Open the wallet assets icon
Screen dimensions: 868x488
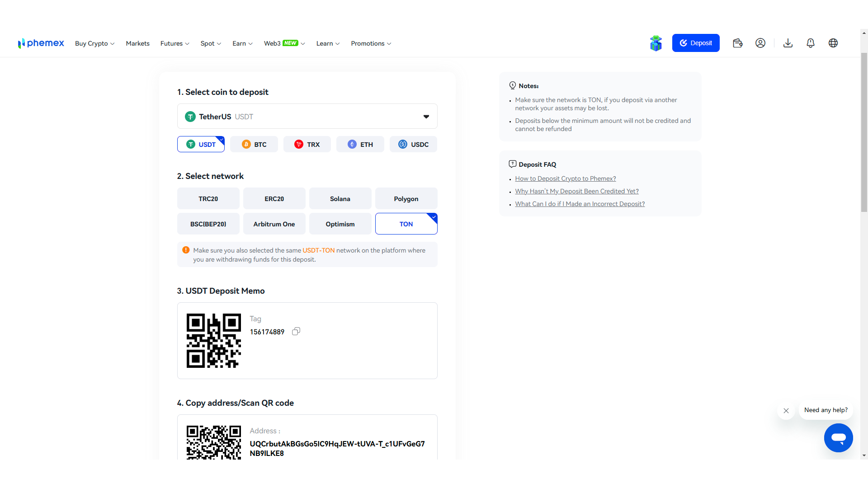(x=737, y=43)
